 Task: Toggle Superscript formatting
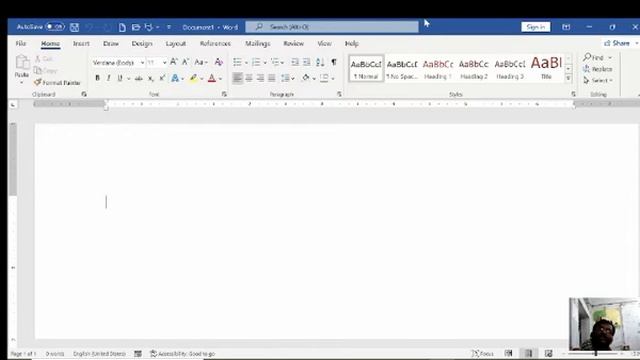tap(162, 78)
